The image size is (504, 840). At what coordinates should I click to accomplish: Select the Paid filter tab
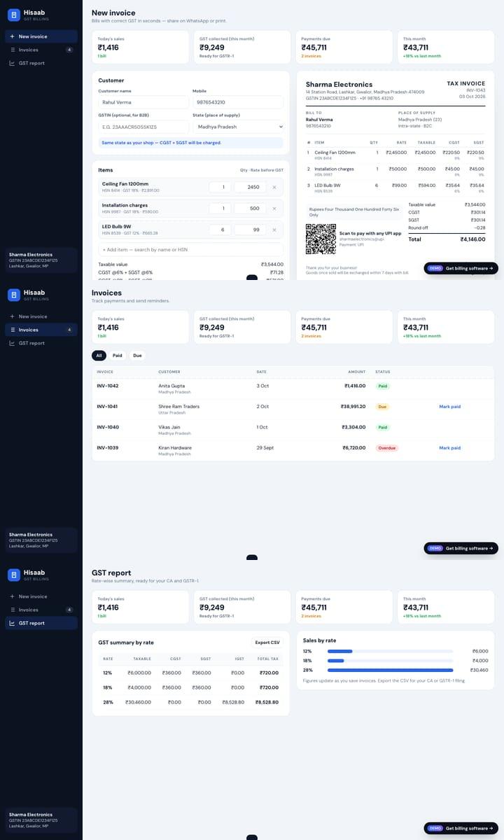coord(117,356)
